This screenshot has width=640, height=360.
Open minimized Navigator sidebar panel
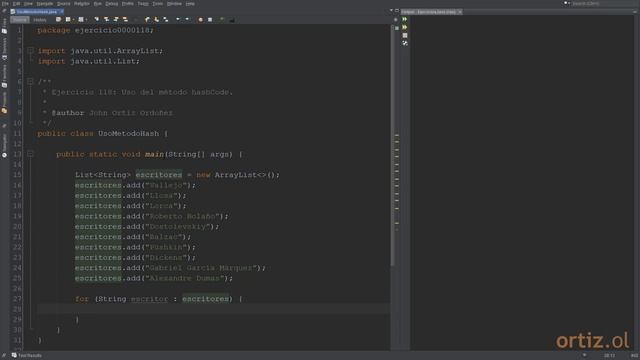coord(4,145)
